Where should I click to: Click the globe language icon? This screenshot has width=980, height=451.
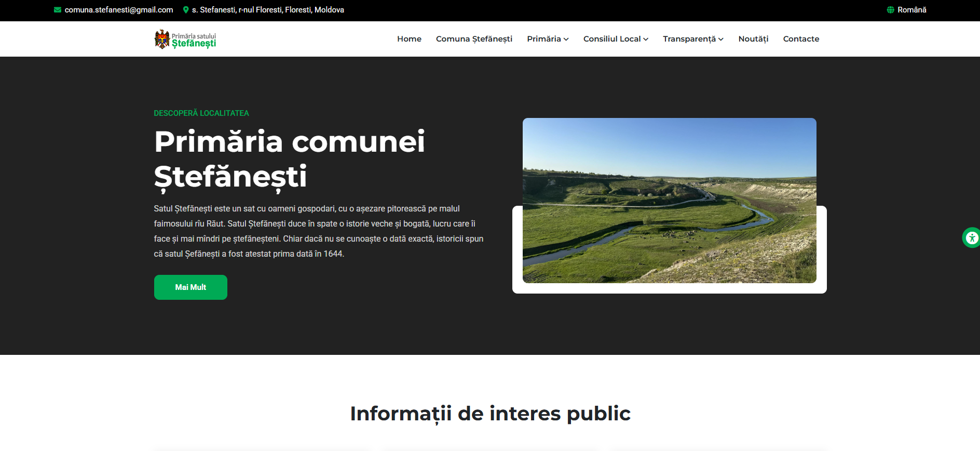pyautogui.click(x=890, y=10)
